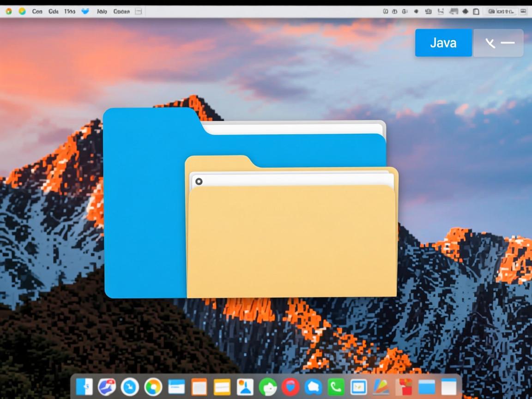The image size is (532, 399).
Task: Click the blue bird icon in menu bar
Action: pyautogui.click(x=85, y=11)
